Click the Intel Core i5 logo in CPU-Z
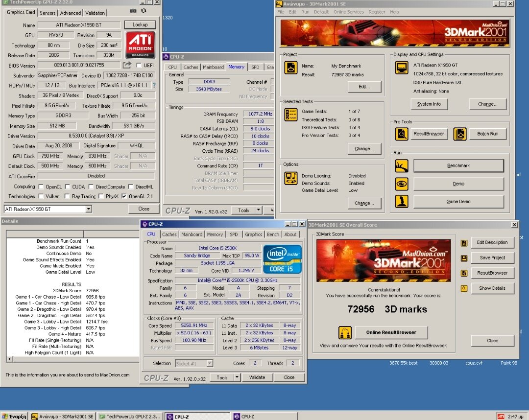The height and width of the screenshot is (420, 529). coord(283,259)
